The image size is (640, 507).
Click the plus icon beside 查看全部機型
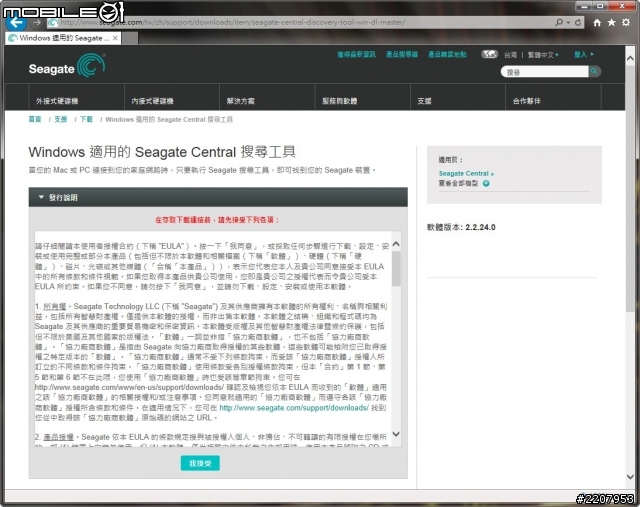click(486, 183)
